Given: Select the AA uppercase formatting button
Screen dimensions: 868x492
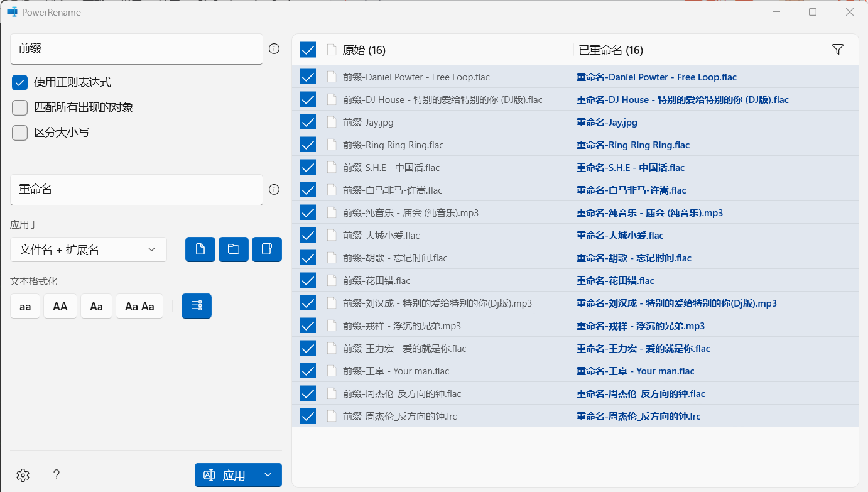Looking at the screenshot, I should click(60, 307).
